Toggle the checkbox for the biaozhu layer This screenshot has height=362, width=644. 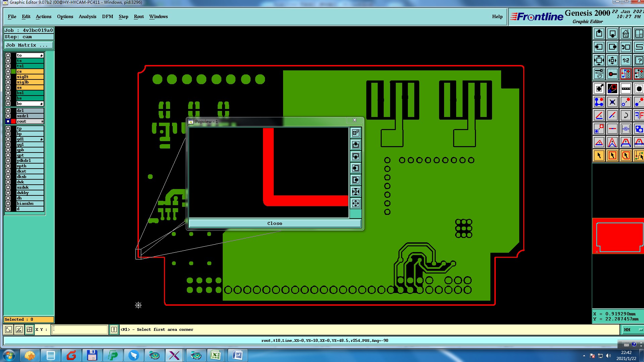coord(8,203)
